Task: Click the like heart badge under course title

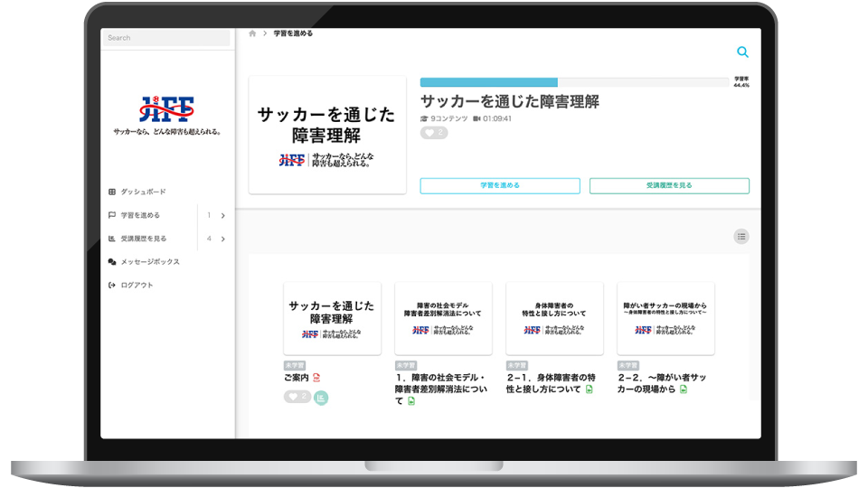Action: point(434,133)
